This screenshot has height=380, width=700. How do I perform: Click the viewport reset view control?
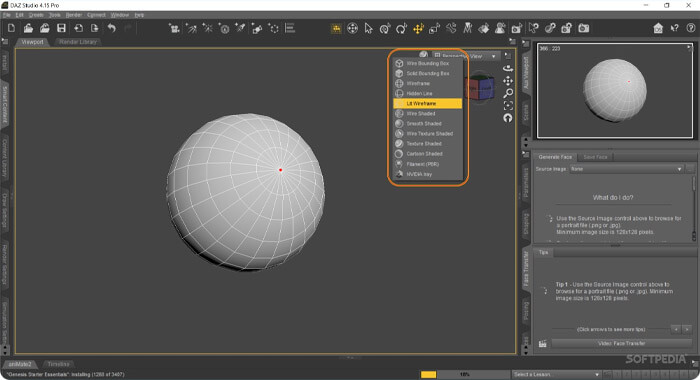(508, 118)
